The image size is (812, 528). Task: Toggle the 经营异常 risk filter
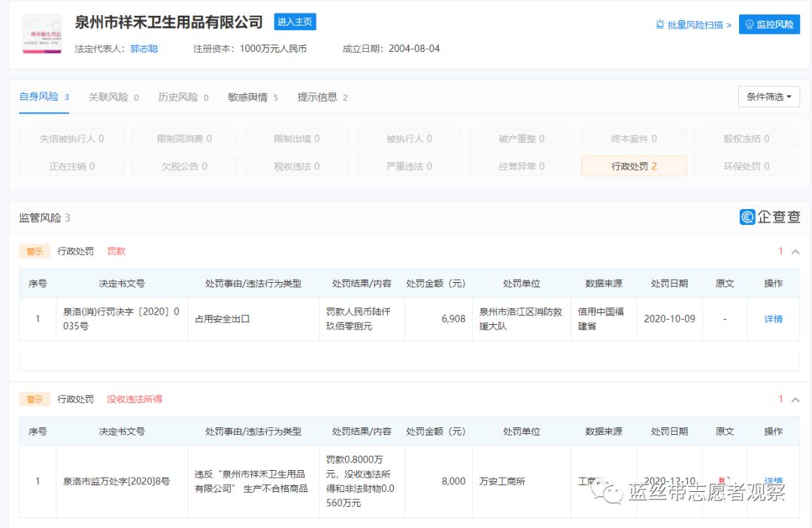click(x=521, y=165)
